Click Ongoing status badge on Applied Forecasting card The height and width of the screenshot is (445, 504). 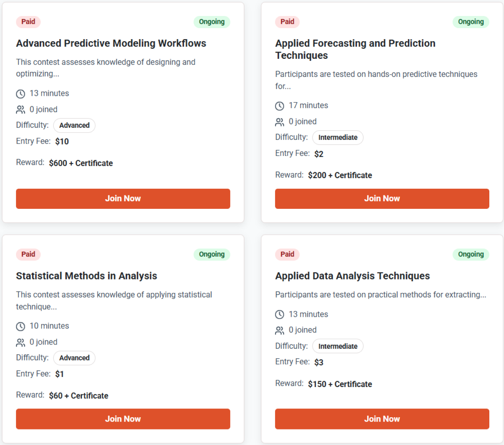(x=471, y=22)
